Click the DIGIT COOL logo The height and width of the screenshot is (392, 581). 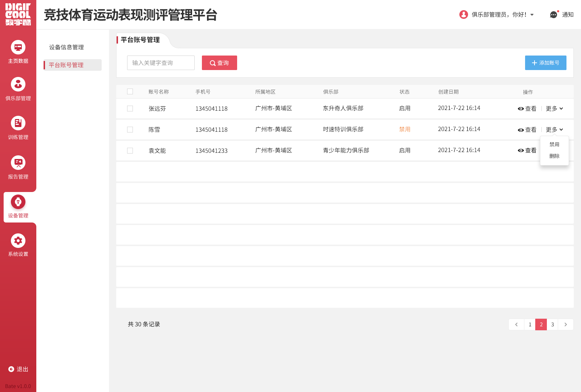18,15
